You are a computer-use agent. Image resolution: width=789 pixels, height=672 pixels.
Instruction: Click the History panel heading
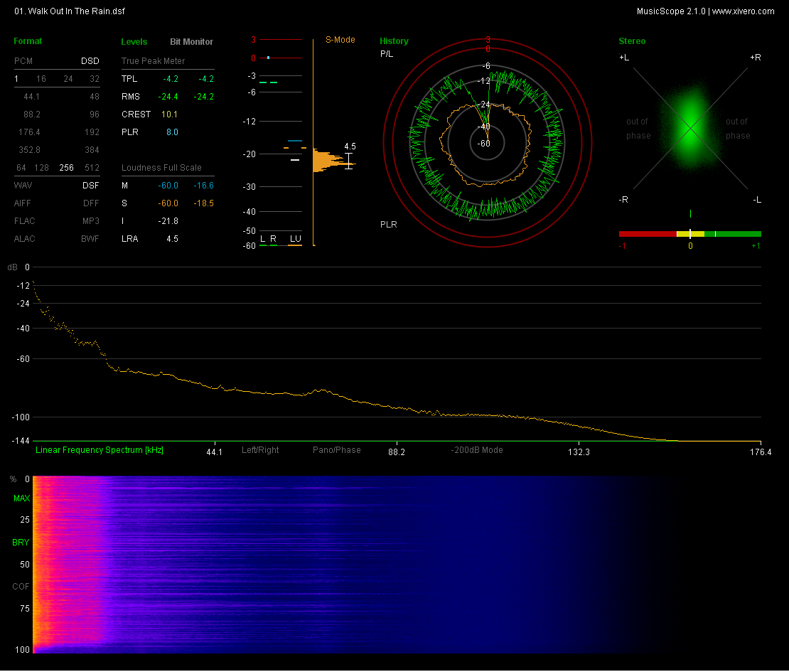tap(394, 41)
